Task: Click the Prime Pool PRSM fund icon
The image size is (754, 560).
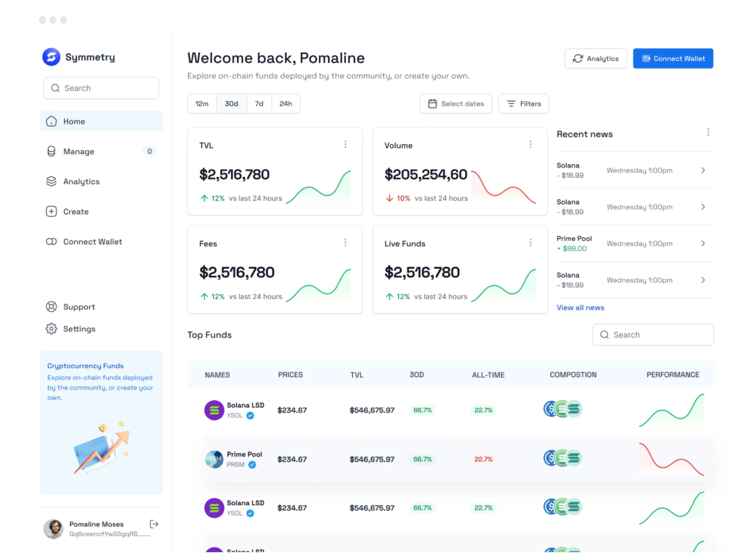Action: [x=214, y=460]
